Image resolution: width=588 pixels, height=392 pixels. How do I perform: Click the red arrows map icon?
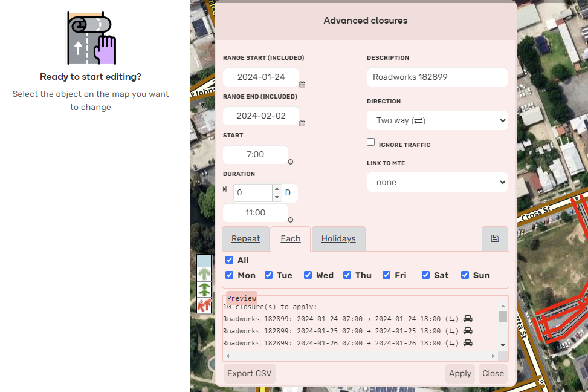point(204,305)
